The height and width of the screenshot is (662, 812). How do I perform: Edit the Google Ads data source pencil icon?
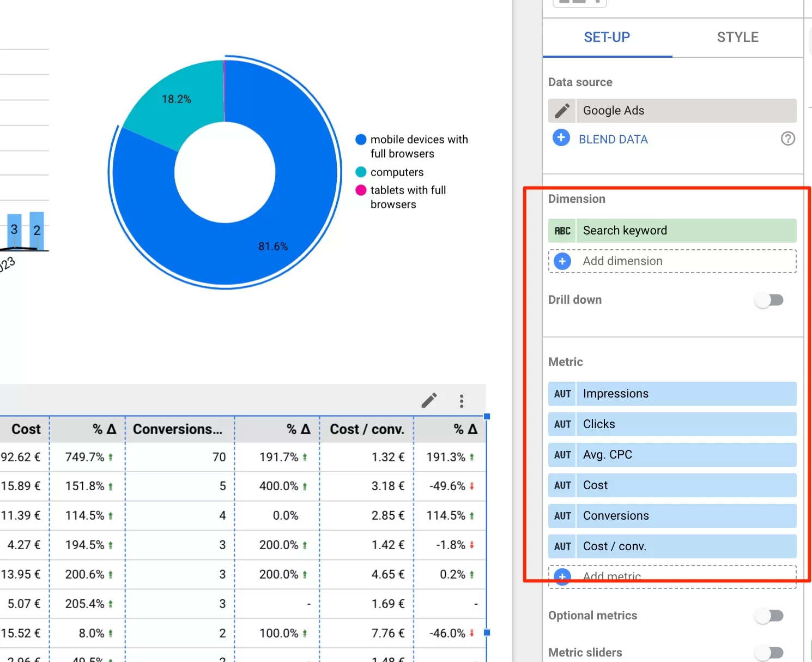562,111
